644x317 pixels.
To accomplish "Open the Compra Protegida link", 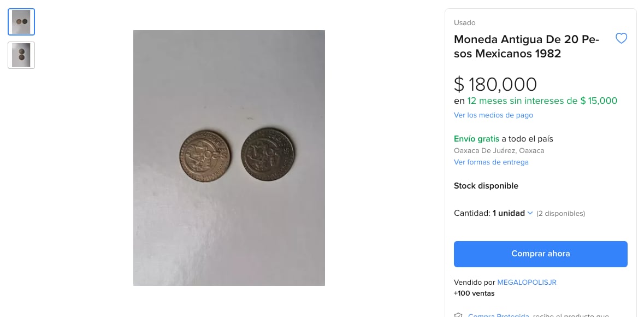I will point(498,315).
